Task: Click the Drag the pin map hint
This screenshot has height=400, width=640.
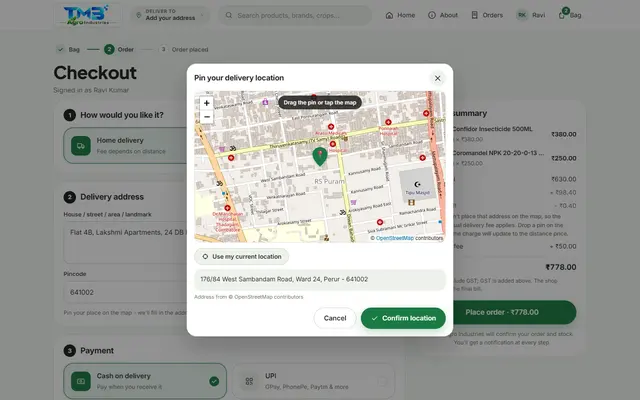Action: click(320, 102)
